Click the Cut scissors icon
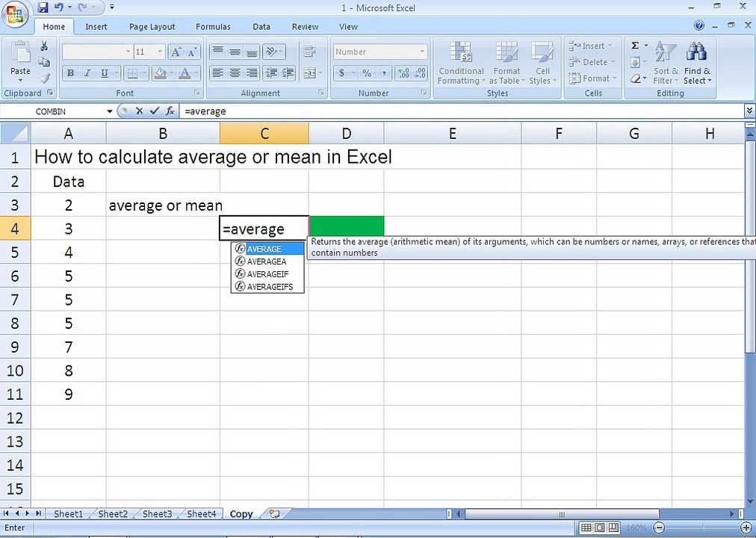This screenshot has width=756, height=538. coord(44,46)
